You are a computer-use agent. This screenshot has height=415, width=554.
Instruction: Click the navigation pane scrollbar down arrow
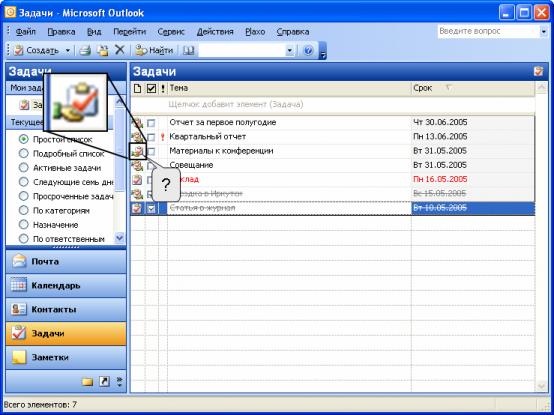click(120, 238)
